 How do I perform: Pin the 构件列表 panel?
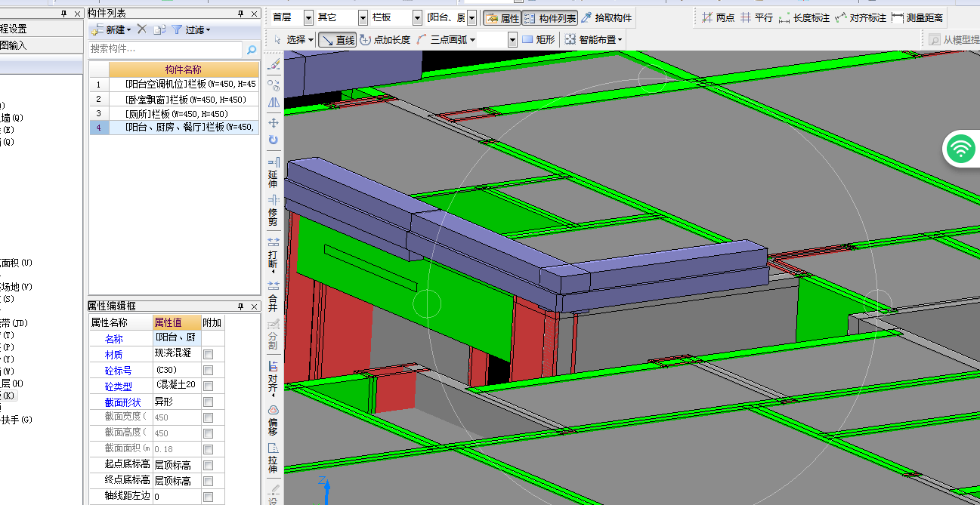coord(240,14)
